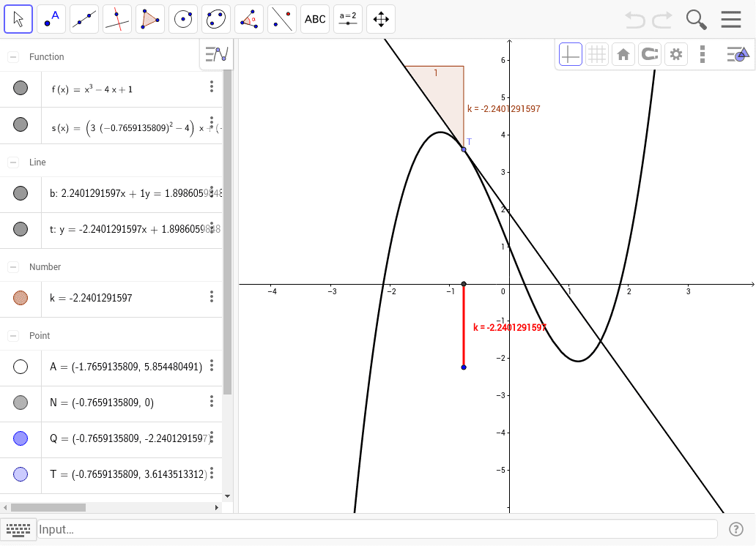
Task: Open more options for point A row
Action: click(212, 365)
